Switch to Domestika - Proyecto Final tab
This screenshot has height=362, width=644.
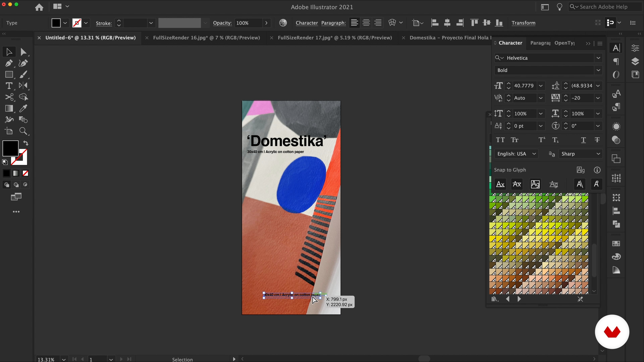(450, 38)
